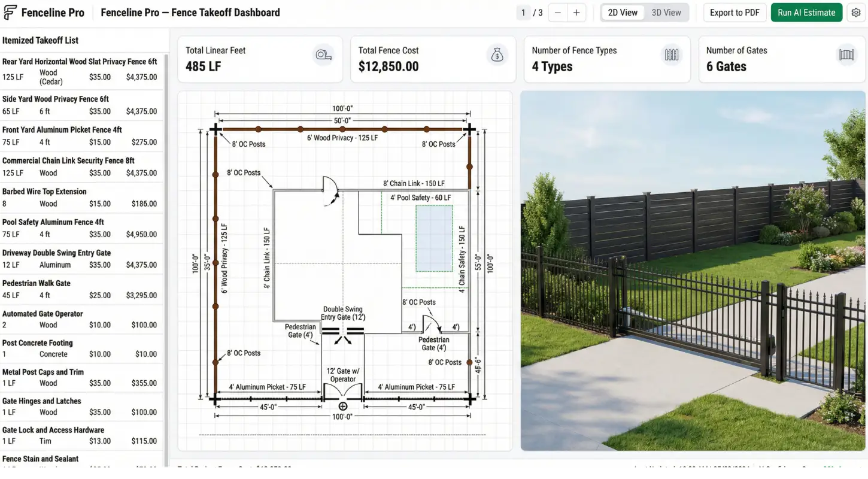868x479 pixels.
Task: Click the tape measure icon on Total Linear Feet card
Action: pos(323,54)
